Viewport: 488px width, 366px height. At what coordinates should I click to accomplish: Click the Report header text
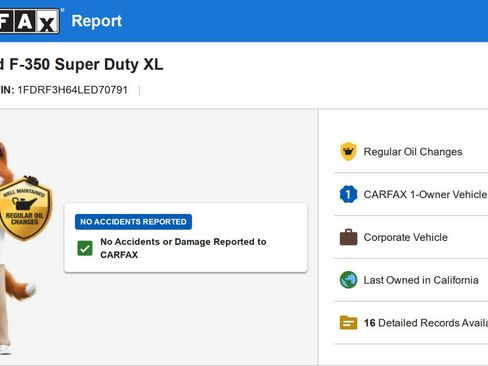click(x=97, y=21)
